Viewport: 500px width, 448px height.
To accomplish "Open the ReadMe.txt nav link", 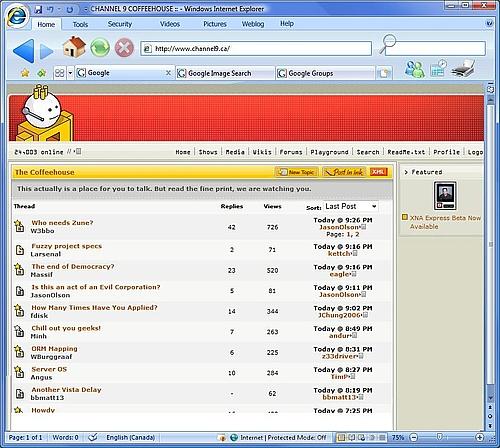I will (x=406, y=152).
